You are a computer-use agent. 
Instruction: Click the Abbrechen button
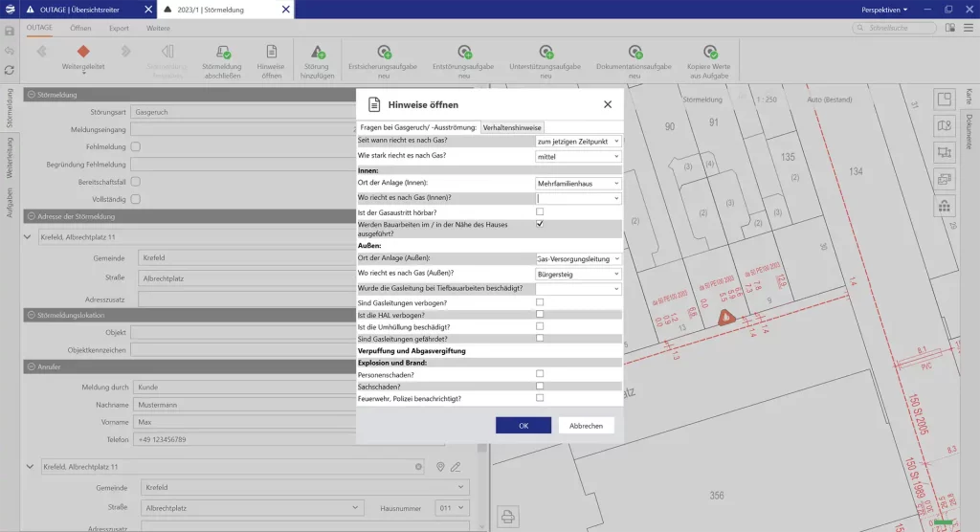586,426
